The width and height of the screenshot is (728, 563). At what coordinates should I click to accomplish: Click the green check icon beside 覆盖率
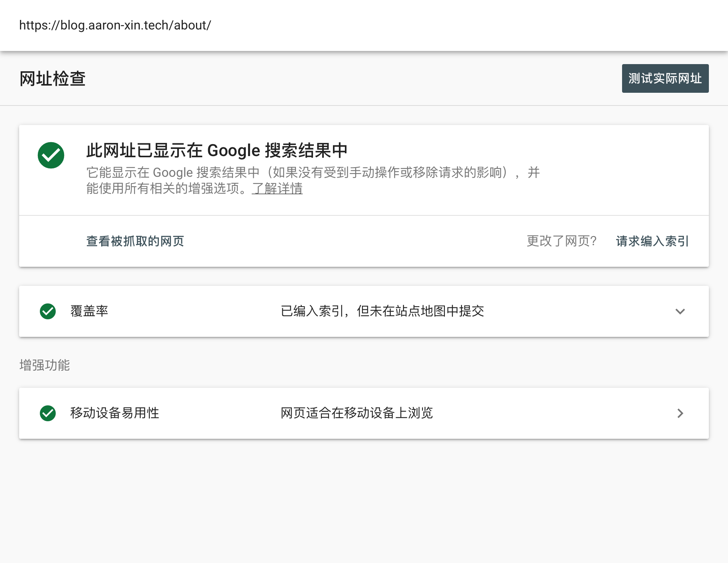tap(48, 311)
